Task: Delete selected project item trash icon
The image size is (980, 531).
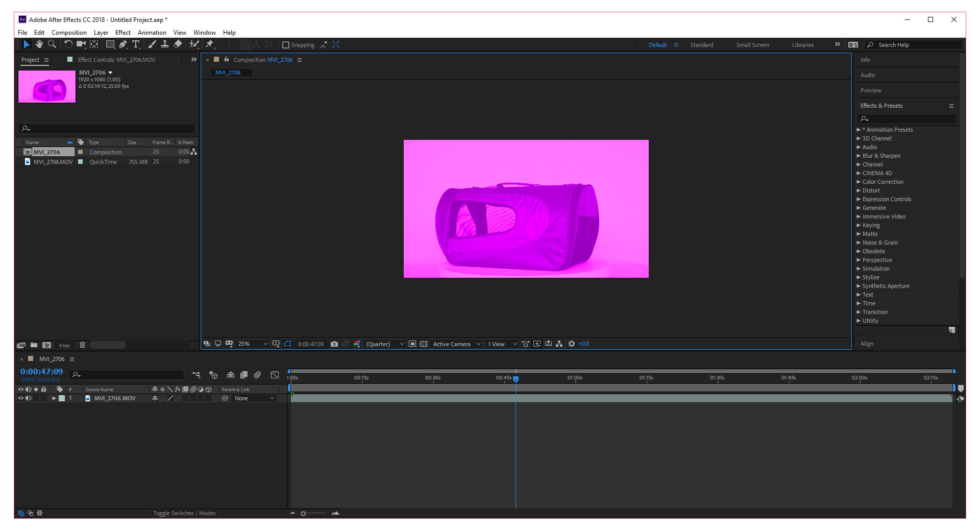Action: 82,345
